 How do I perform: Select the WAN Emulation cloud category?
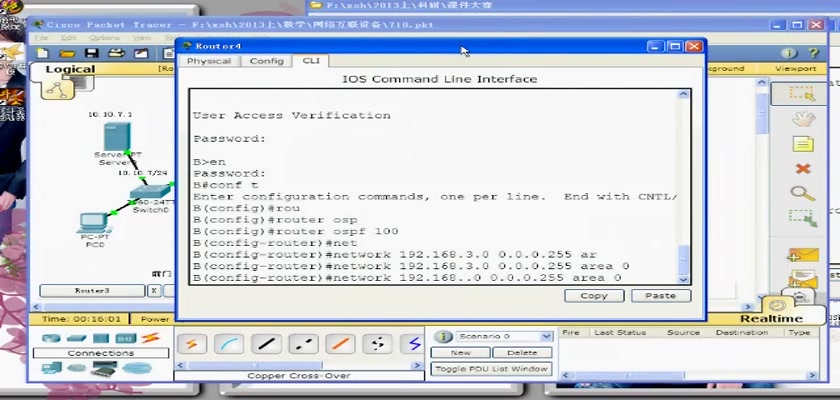77,368
